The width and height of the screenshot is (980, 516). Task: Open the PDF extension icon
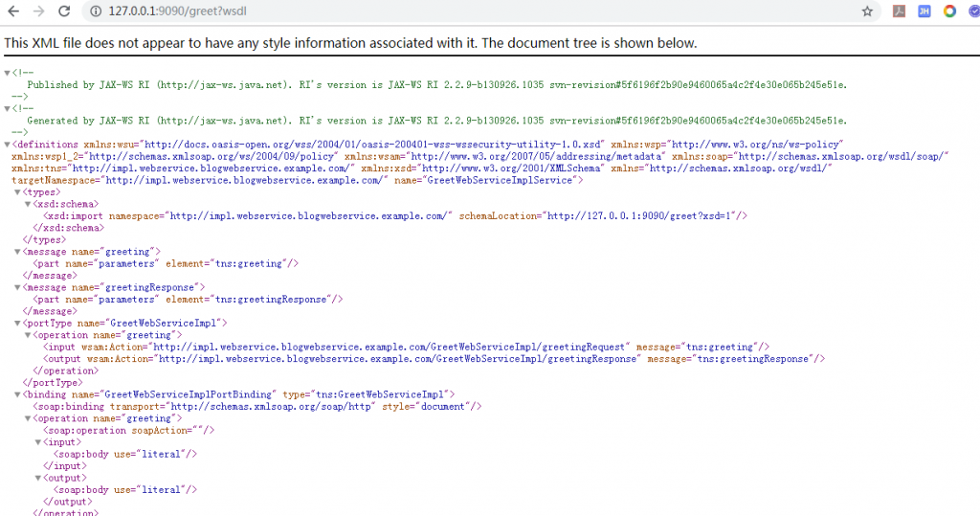[x=899, y=11]
